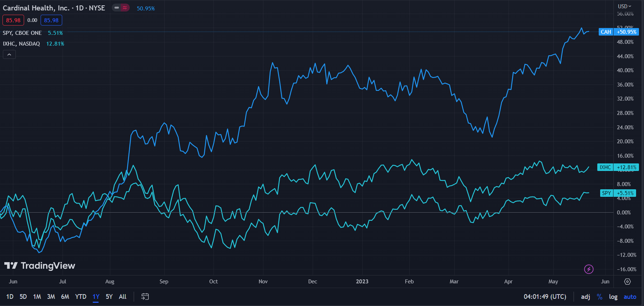
Task: Select the SPY, CBOE ONE legend entry
Action: click(x=22, y=33)
